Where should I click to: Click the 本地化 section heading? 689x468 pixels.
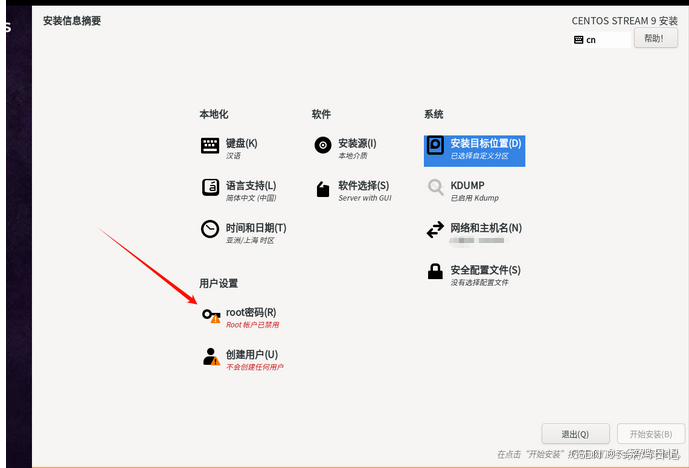pyautogui.click(x=214, y=114)
